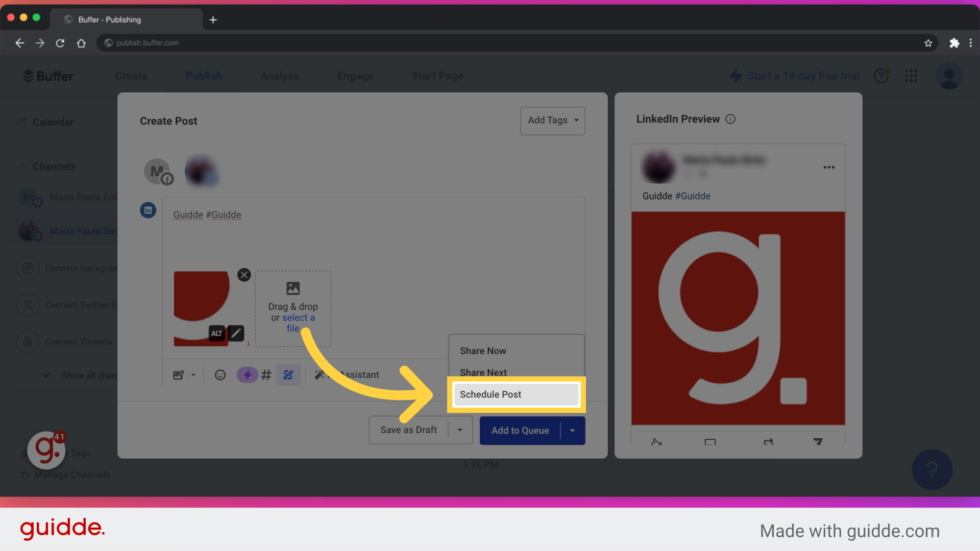The width and height of the screenshot is (980, 551).
Task: Open the apps grid launcher
Action: click(x=911, y=76)
